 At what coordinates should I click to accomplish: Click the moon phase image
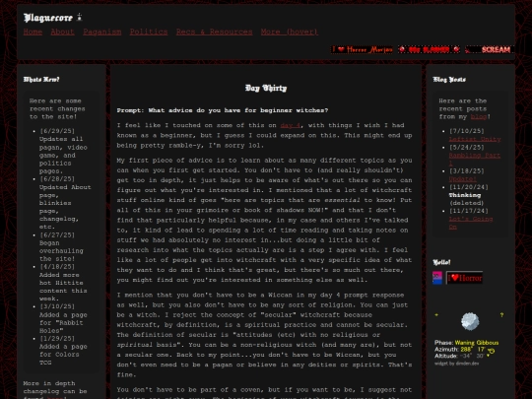click(x=470, y=321)
